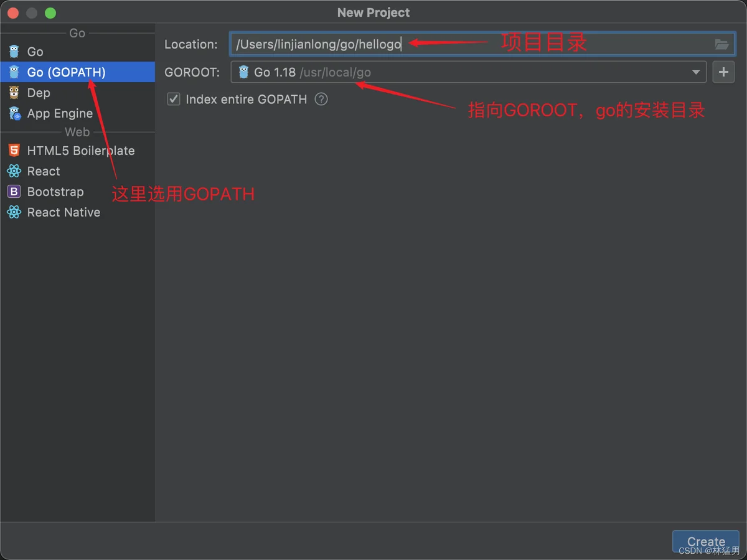The image size is (747, 560).
Task: Click the React atom icon
Action: point(14,171)
